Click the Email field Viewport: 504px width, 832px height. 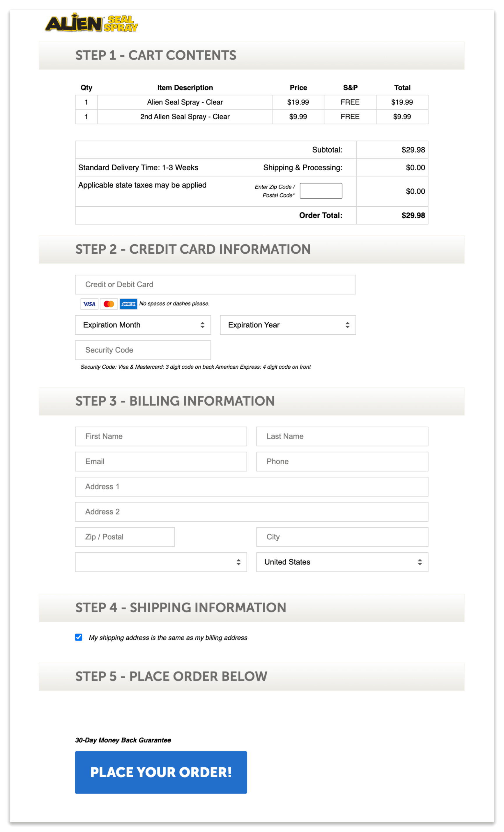point(161,461)
